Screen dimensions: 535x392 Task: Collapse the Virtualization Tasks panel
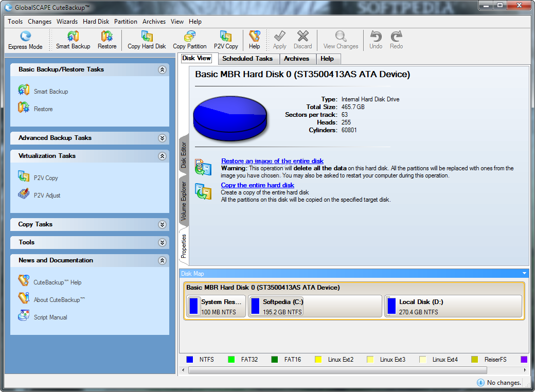coord(162,156)
